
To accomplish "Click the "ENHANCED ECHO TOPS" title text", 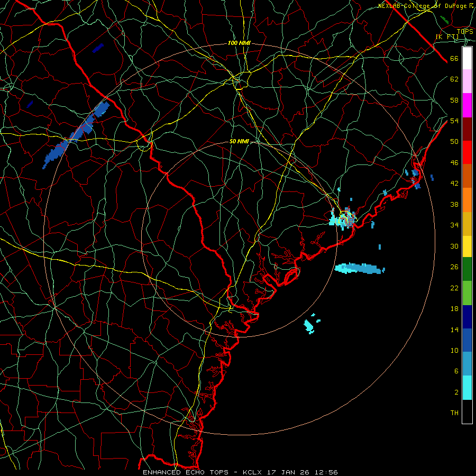I will (x=186, y=472).
